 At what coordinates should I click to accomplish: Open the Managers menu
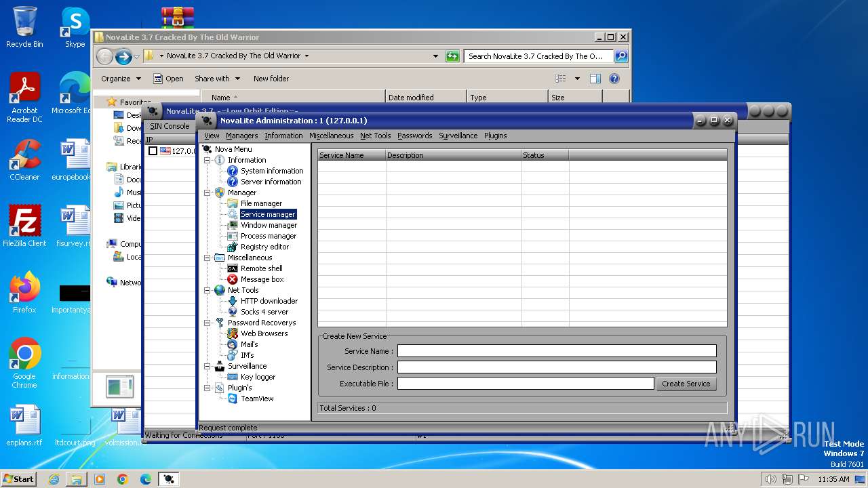(x=241, y=136)
